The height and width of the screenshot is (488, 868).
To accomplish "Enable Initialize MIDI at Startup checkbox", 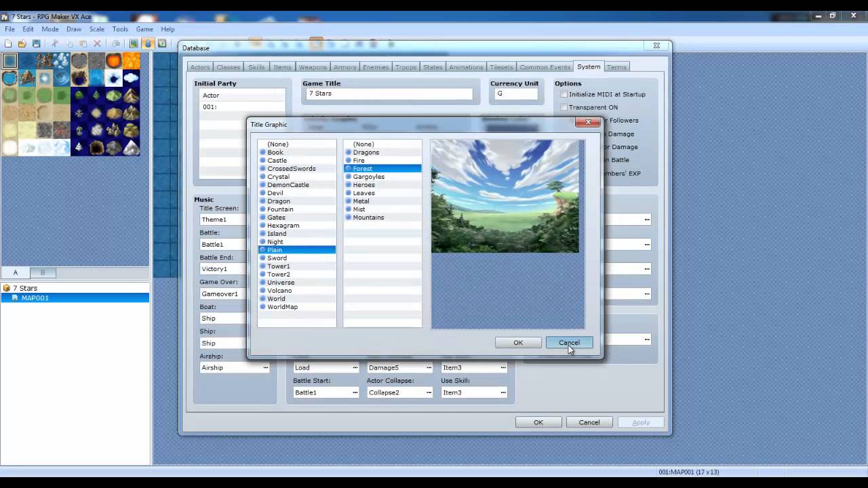I will point(564,94).
